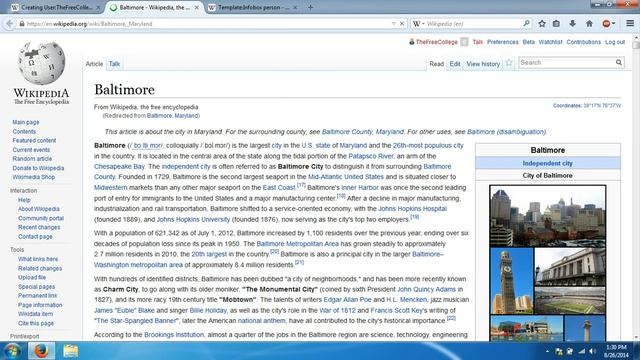
Task: Select the Read tab
Action: (x=436, y=64)
